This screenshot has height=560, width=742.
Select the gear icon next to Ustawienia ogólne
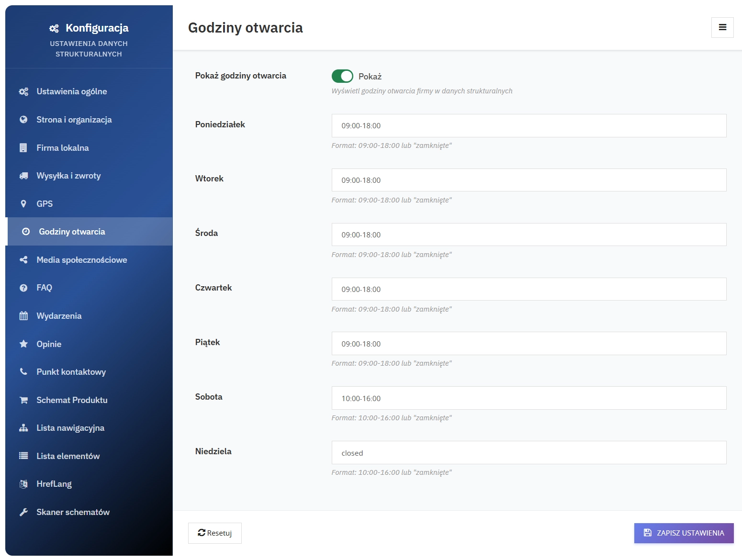[x=23, y=91]
